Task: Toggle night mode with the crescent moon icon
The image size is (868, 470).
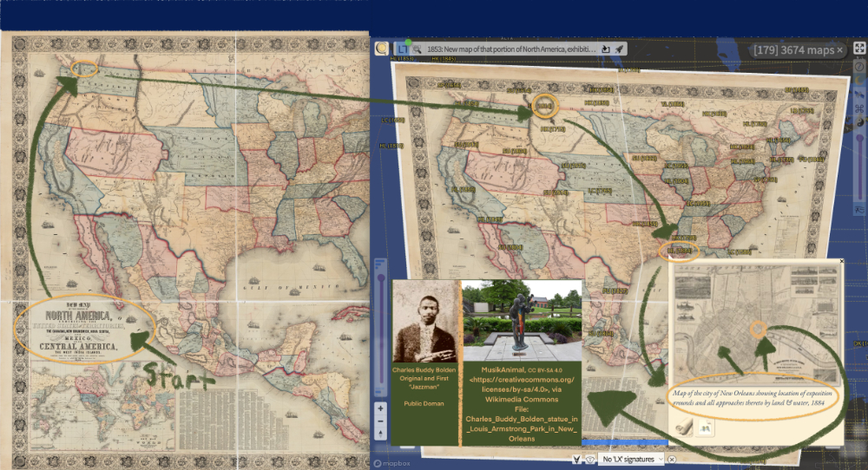Action: (x=859, y=81)
